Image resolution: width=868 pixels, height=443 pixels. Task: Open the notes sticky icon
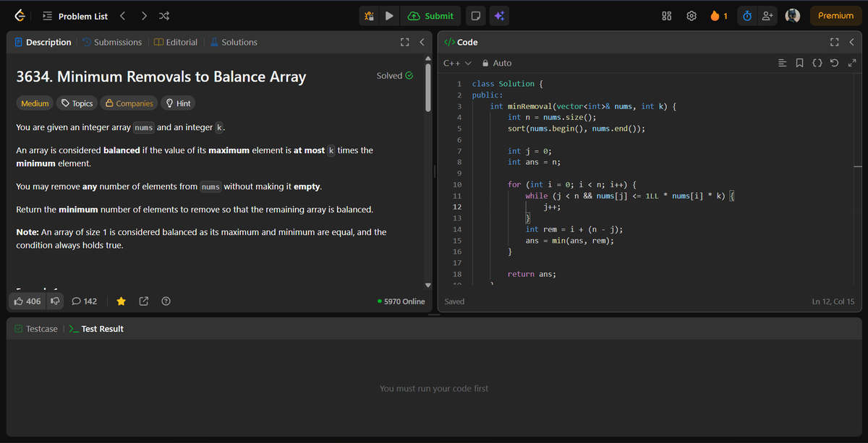point(475,16)
